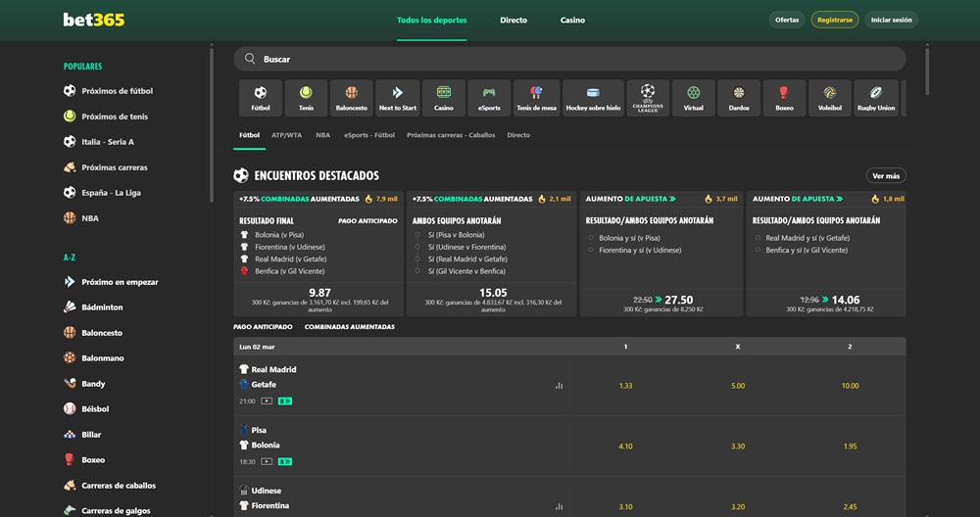Open the Boxeo tile in sports row

coord(784,98)
